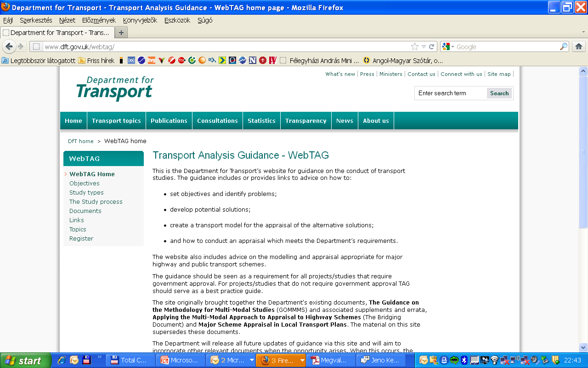Screen dimensions: 588x368
Task: Open the Nézet menu
Action: click(x=67, y=20)
